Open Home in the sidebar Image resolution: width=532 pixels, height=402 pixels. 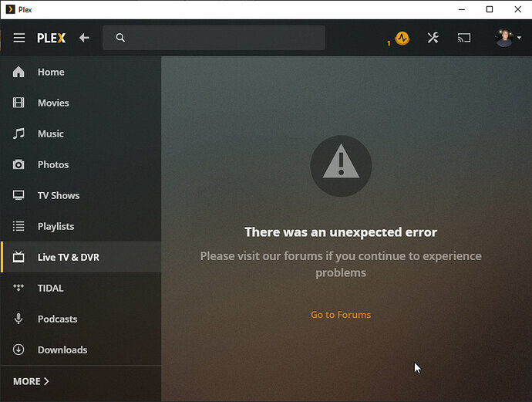point(51,72)
